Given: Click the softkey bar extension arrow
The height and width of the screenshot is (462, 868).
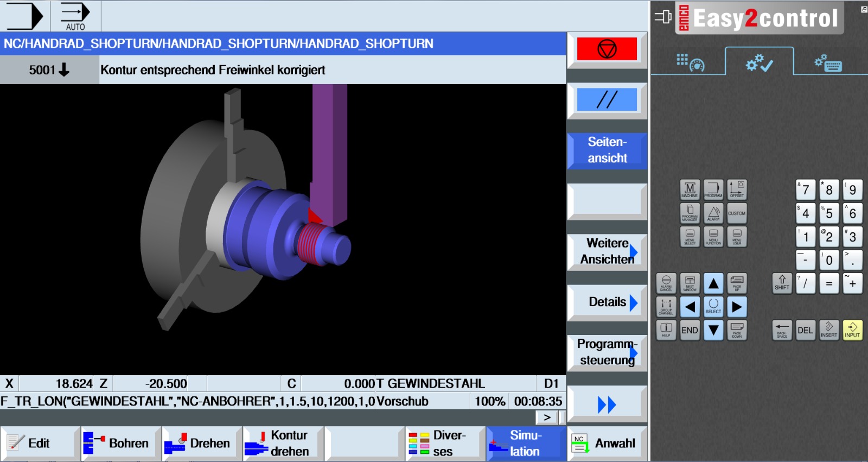Looking at the screenshot, I should pos(547,417).
